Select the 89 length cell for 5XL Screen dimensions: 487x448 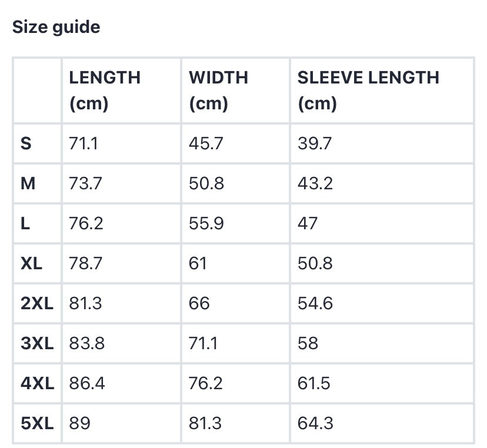80,423
